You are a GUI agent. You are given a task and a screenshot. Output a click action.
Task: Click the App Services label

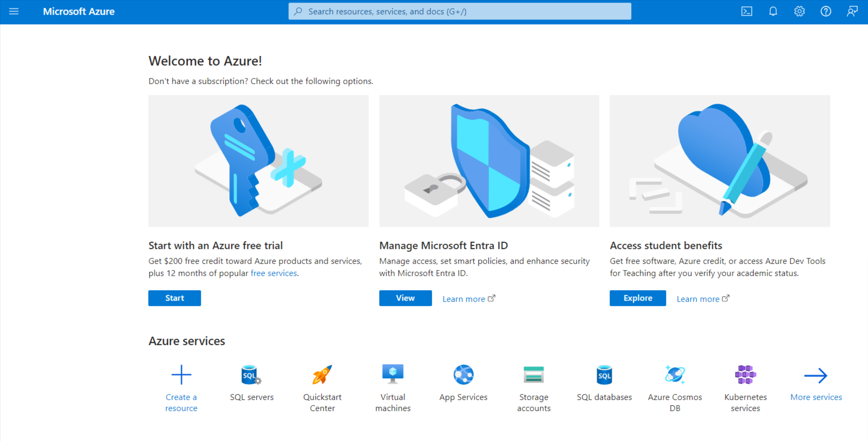click(464, 397)
